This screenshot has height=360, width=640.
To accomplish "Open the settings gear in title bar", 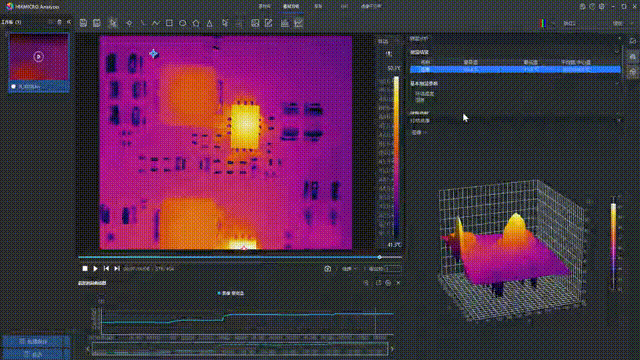I will 602,7.
